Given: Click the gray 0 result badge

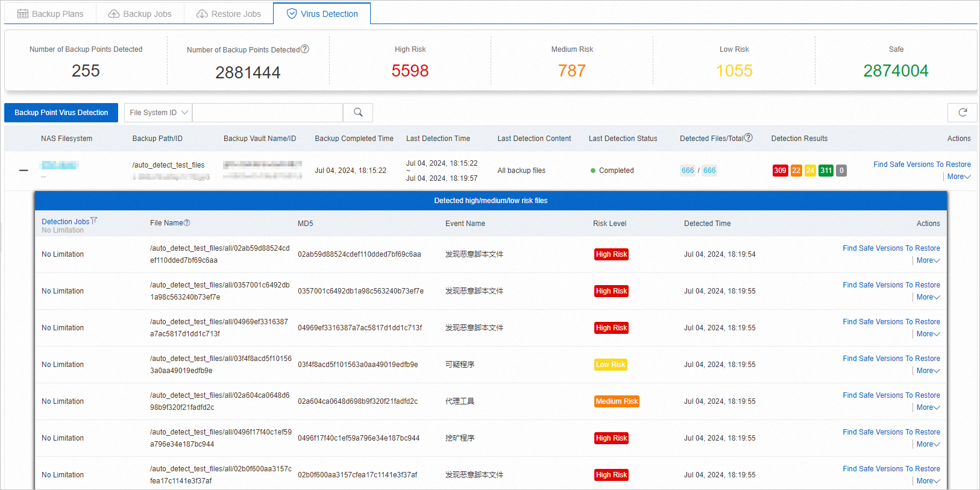Looking at the screenshot, I should click(x=841, y=171).
